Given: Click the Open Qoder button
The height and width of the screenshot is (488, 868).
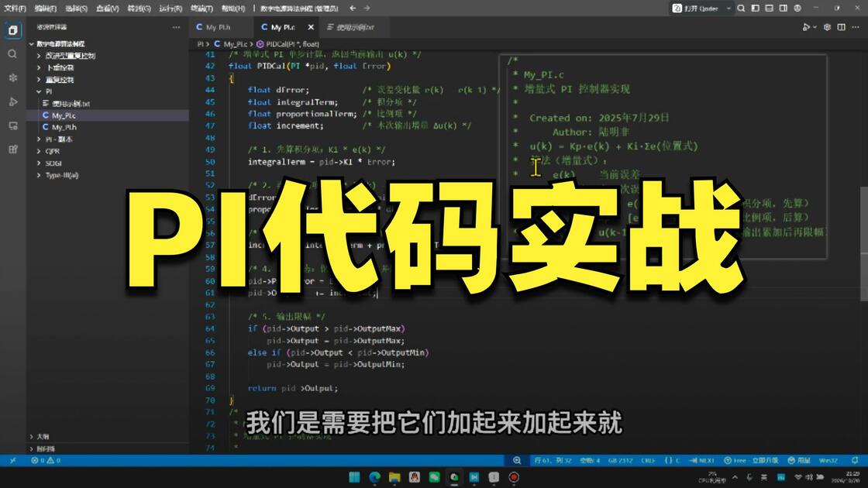Looking at the screenshot, I should pyautogui.click(x=695, y=9).
